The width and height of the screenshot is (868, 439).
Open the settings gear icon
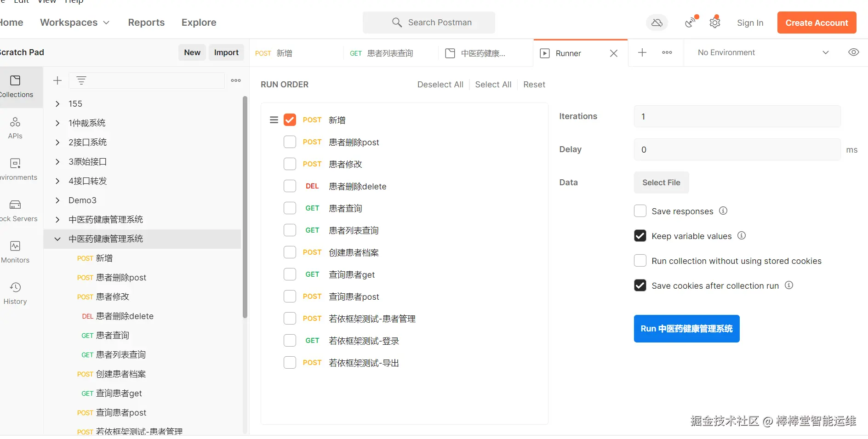(715, 23)
